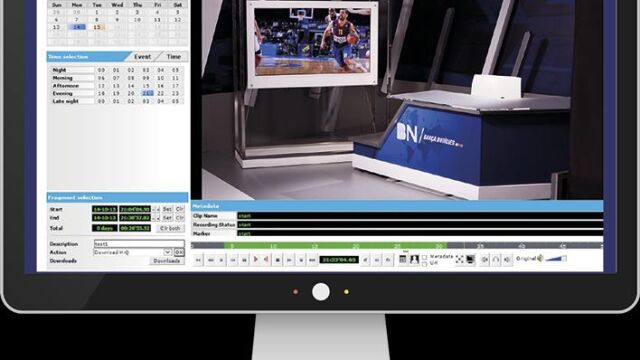Select hour 06 in the Morning row

tap(101, 78)
